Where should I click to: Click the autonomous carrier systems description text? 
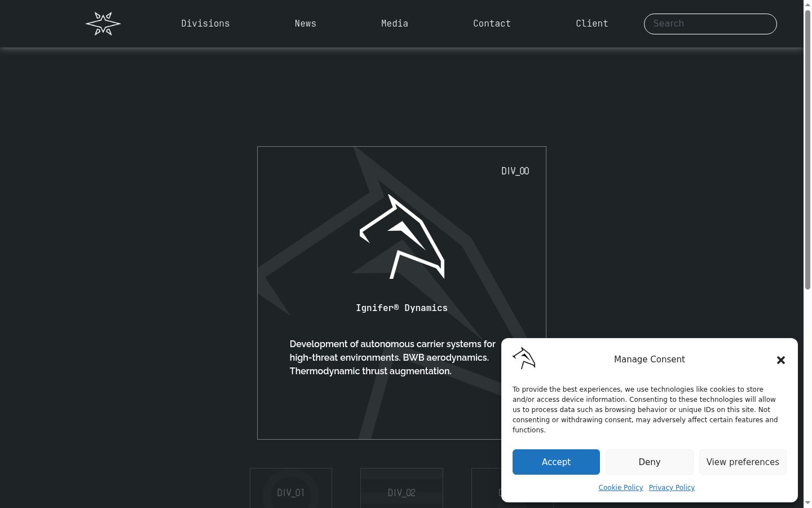coord(392,357)
